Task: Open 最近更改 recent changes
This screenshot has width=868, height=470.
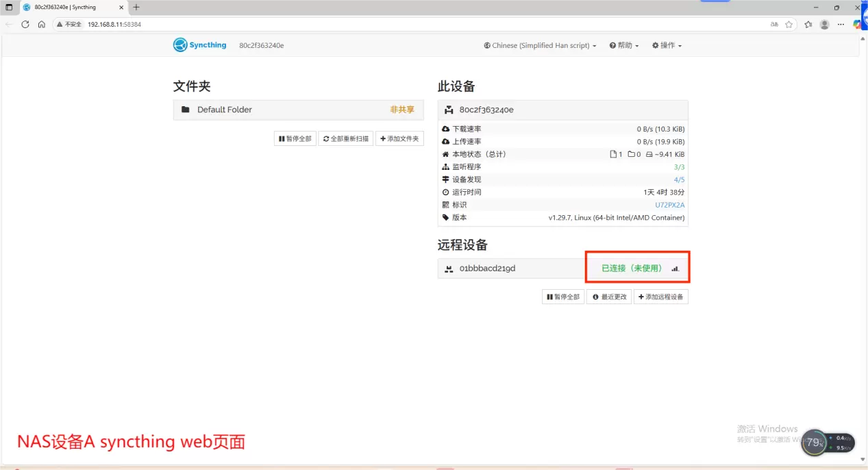Action: click(608, 297)
